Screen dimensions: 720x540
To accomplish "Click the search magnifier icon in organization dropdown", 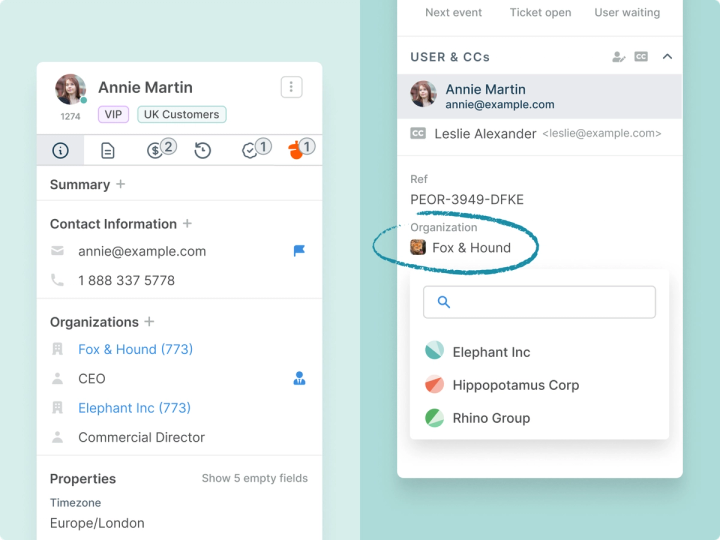I will click(444, 302).
